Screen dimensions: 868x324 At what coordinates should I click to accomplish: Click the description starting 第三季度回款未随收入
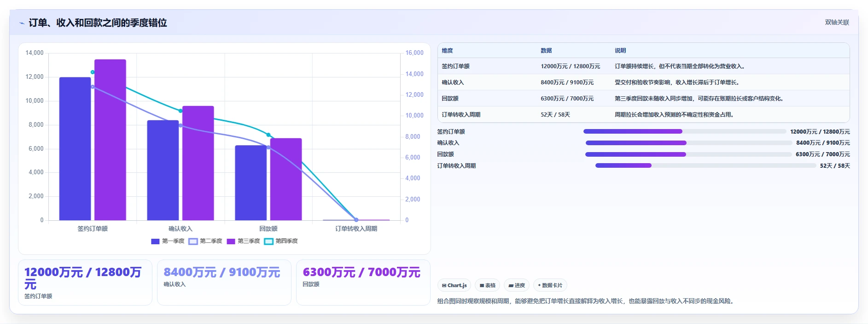click(x=699, y=99)
